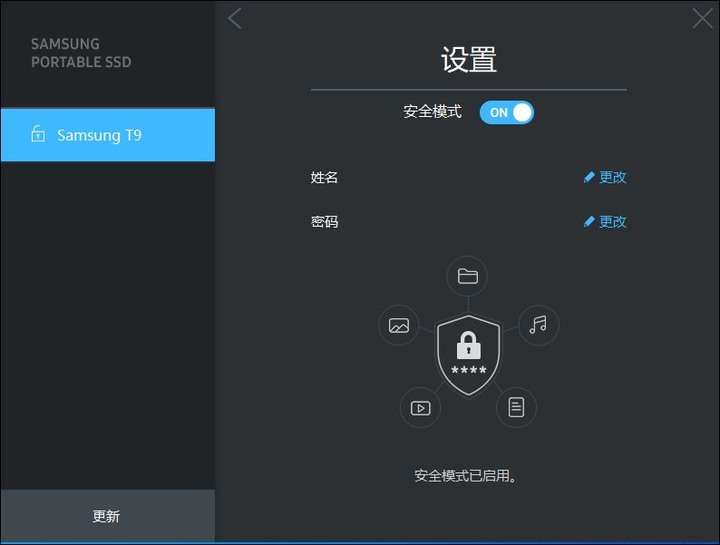Click the folder icon in the illustration
Viewport: 720px width, 545px height.
[x=467, y=276]
